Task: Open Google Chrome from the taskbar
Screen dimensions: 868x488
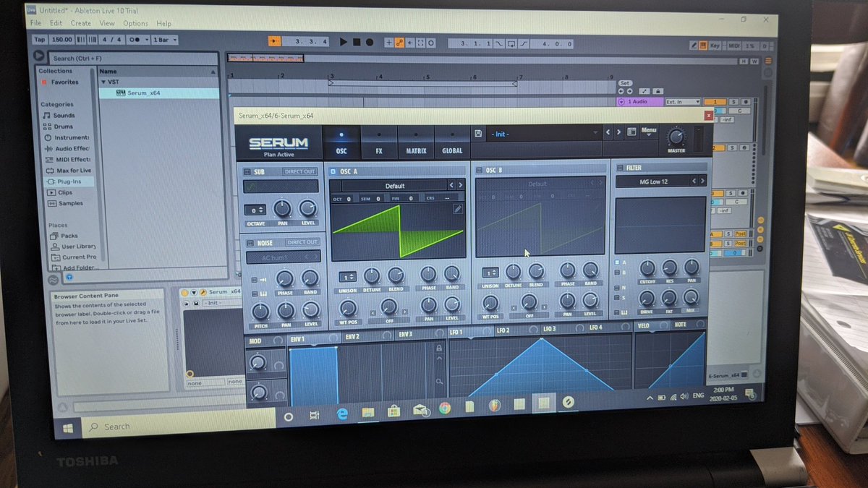Action: 444,408
